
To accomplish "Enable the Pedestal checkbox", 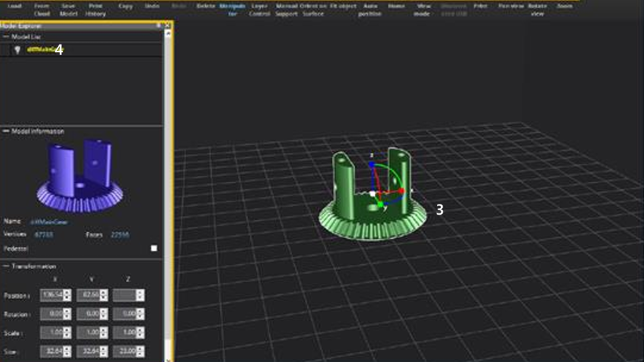I will point(154,248).
